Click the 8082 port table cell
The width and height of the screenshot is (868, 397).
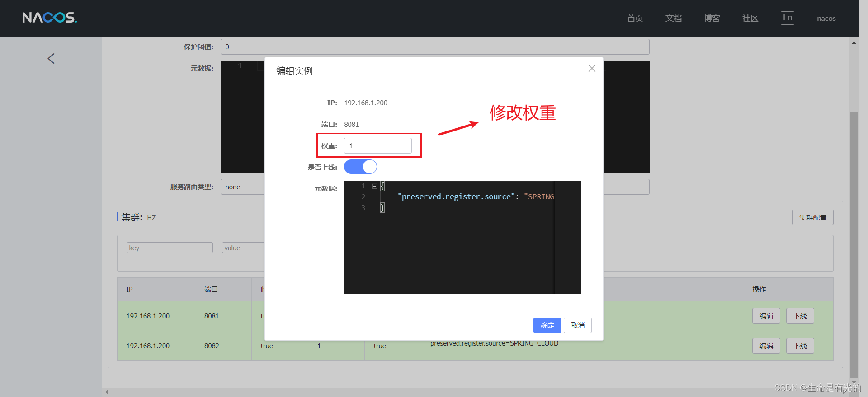coord(223,346)
